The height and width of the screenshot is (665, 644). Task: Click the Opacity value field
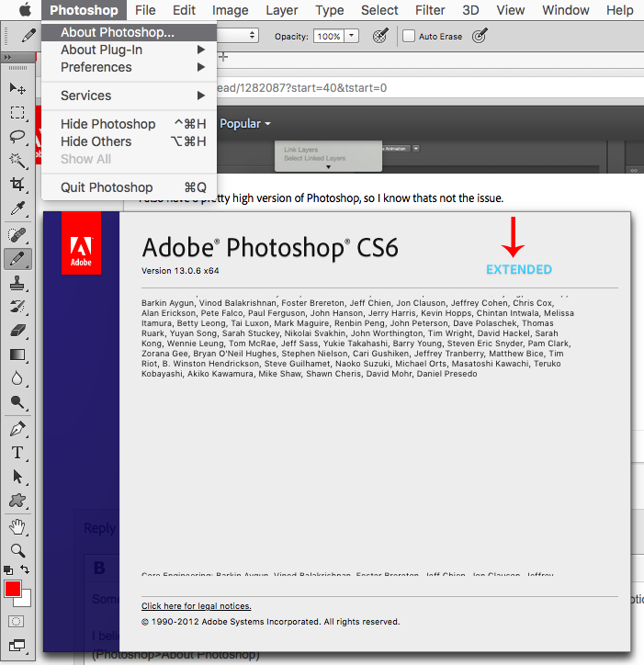click(329, 36)
